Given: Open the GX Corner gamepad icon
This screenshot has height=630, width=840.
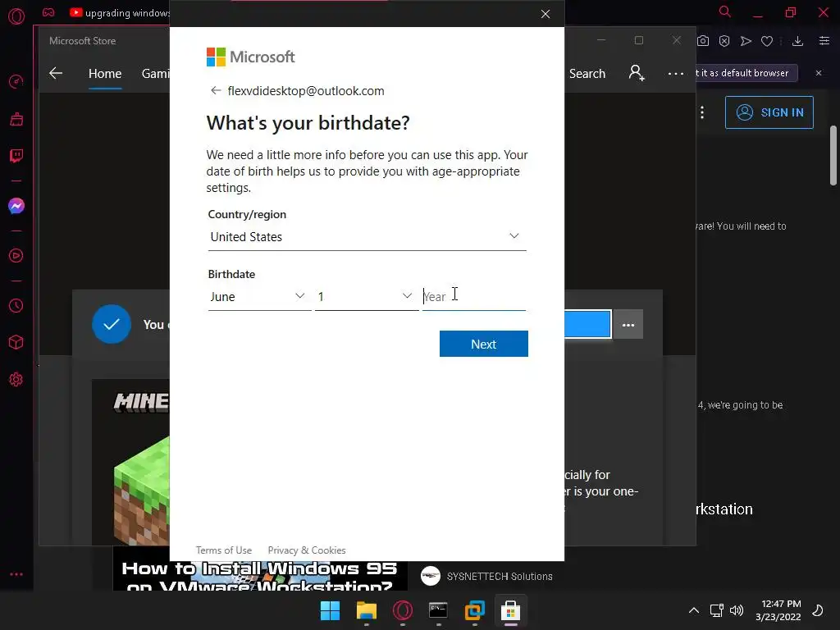Looking at the screenshot, I should (48, 12).
